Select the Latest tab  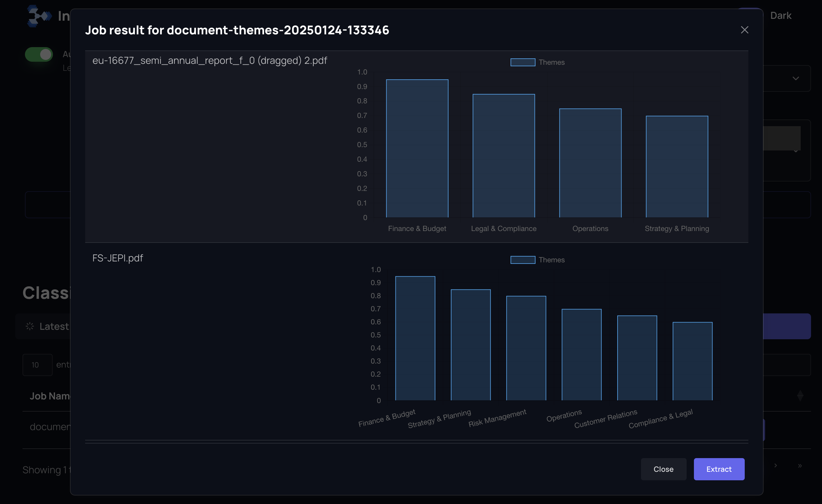point(55,326)
